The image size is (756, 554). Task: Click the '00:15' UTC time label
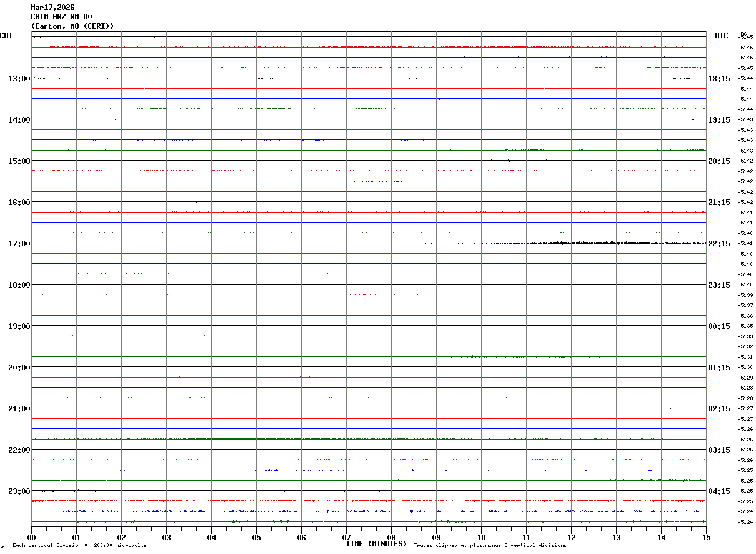pyautogui.click(x=719, y=326)
